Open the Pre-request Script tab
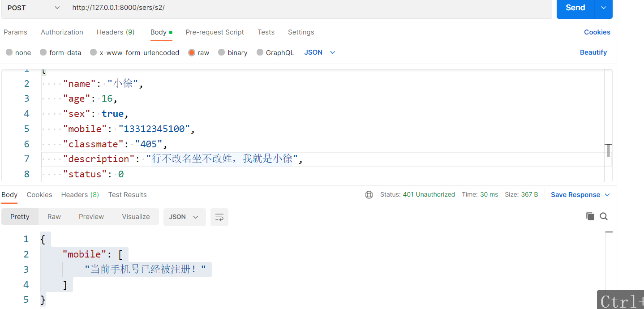 tap(215, 32)
